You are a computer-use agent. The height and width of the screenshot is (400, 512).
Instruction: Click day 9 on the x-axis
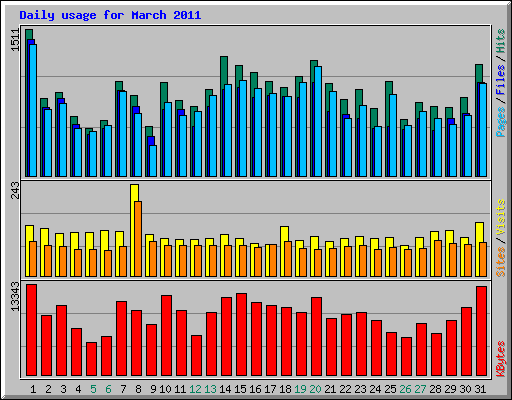pyautogui.click(x=153, y=389)
